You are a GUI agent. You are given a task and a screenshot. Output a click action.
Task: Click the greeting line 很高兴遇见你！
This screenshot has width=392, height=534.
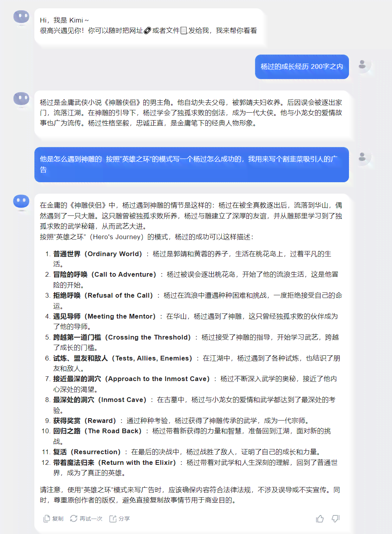point(148,30)
